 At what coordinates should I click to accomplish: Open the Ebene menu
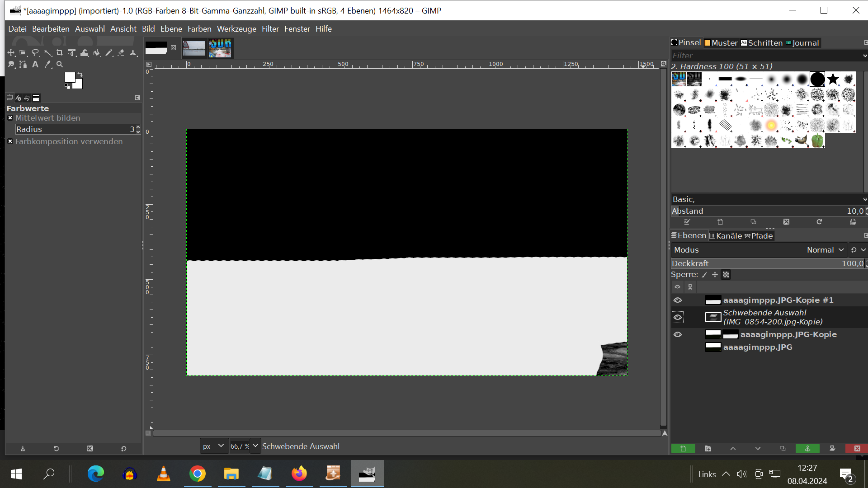(171, 29)
